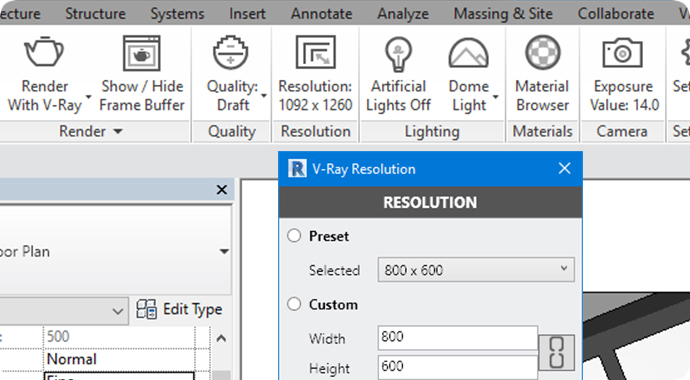This screenshot has width=690, height=380.
Task: Switch to the Annotate ribbon tab
Action: point(321,14)
